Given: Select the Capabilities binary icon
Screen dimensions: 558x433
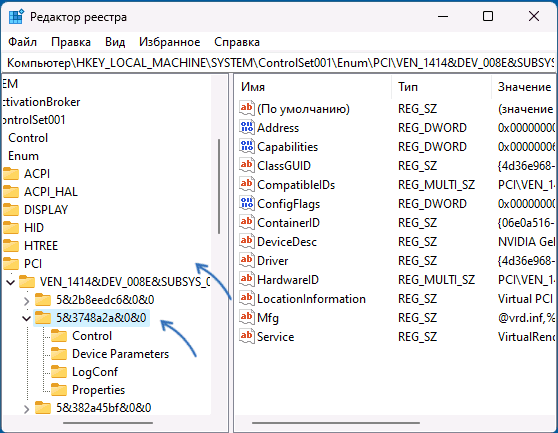Looking at the screenshot, I should (247, 147).
